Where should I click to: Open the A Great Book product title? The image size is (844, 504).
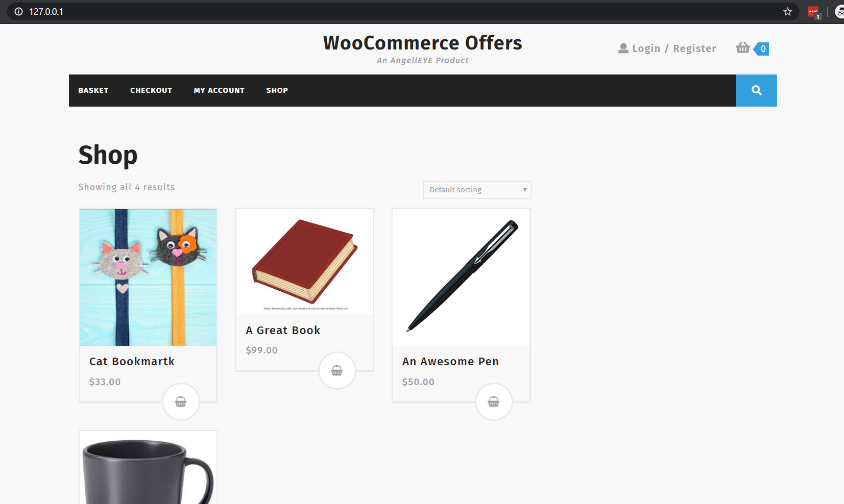tap(283, 330)
